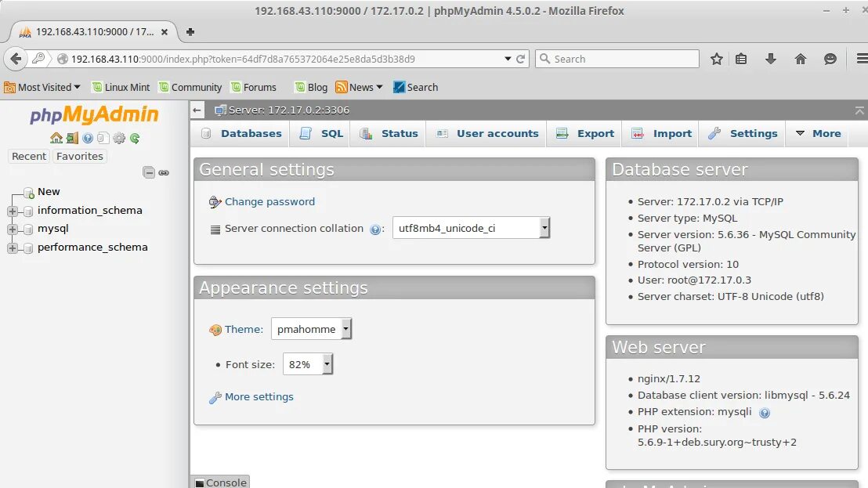
Task: Open the Status tab
Action: (x=389, y=133)
